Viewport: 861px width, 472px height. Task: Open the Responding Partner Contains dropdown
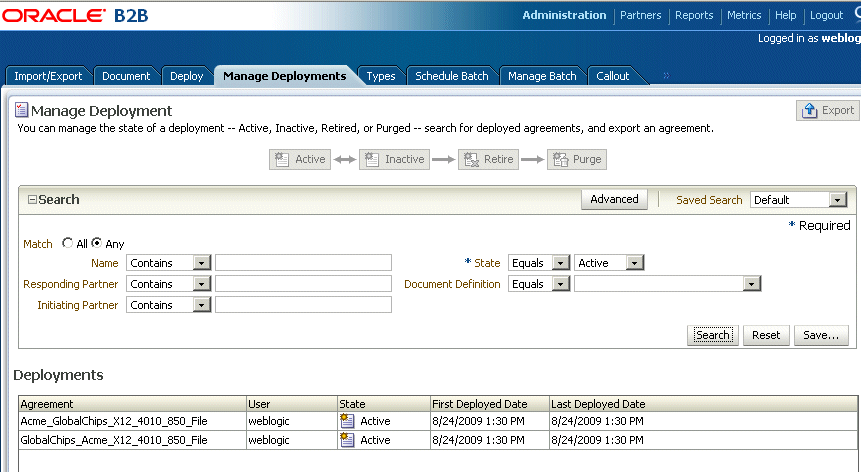pos(169,284)
